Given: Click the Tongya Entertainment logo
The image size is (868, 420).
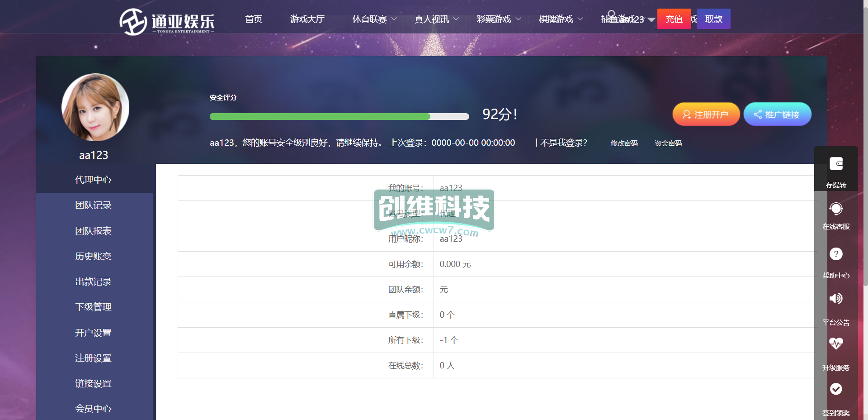Looking at the screenshot, I should 167,21.
